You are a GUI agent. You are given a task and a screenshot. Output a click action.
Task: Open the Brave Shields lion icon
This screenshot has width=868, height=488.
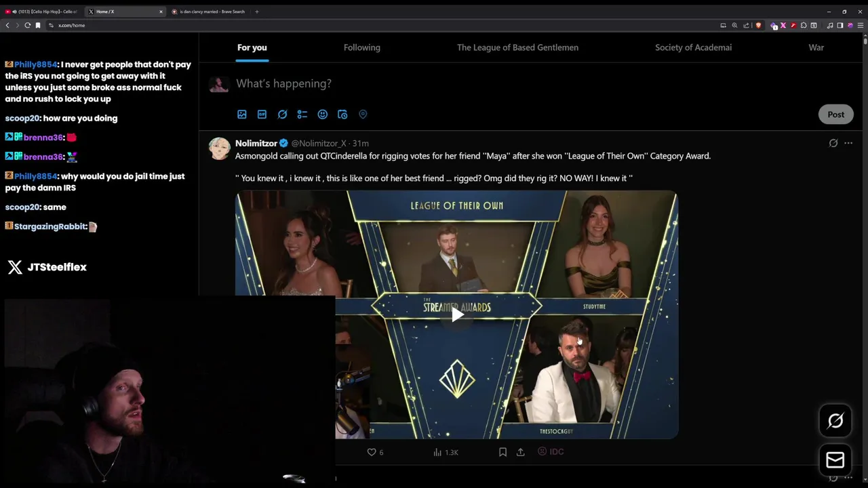[x=758, y=25]
